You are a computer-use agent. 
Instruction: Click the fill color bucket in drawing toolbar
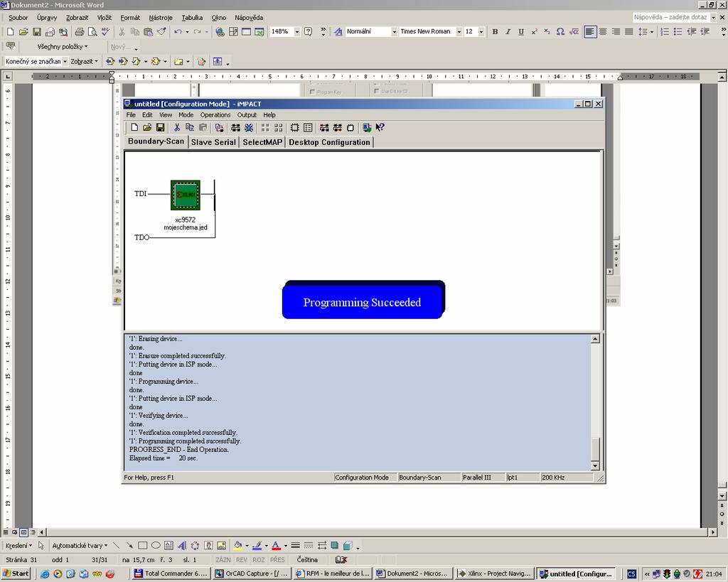click(237, 546)
